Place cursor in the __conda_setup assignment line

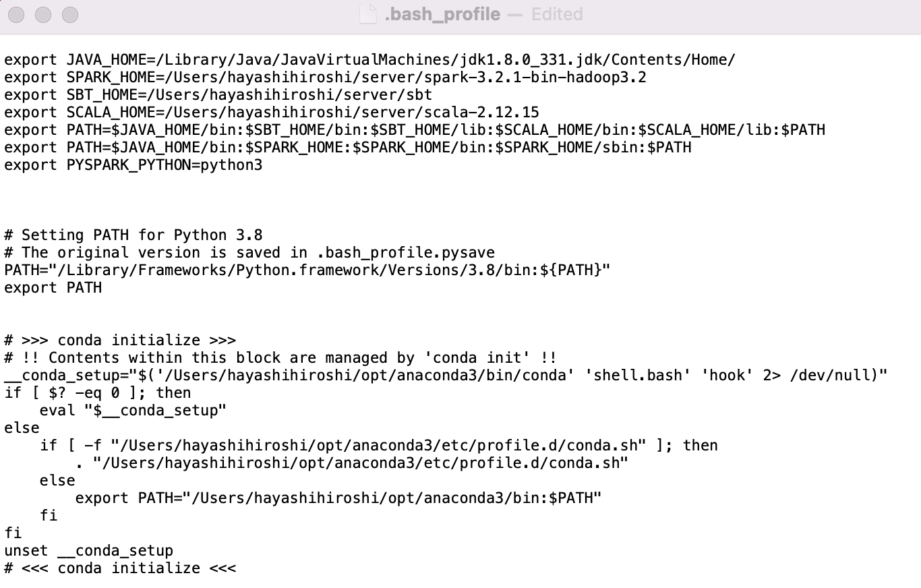click(446, 376)
